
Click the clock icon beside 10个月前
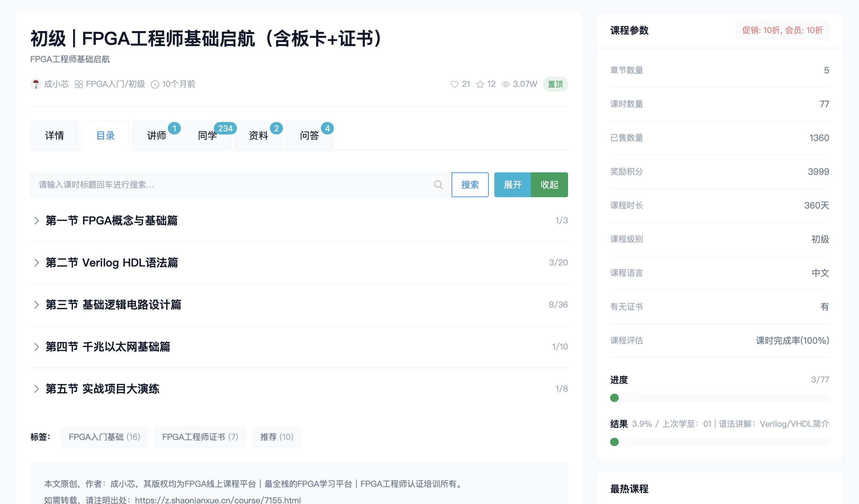[155, 84]
